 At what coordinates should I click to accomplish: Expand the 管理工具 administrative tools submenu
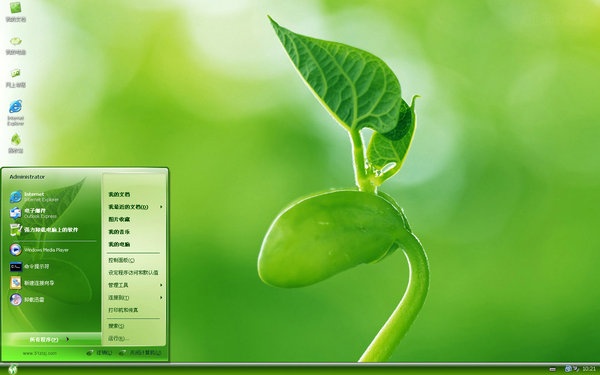[x=135, y=285]
